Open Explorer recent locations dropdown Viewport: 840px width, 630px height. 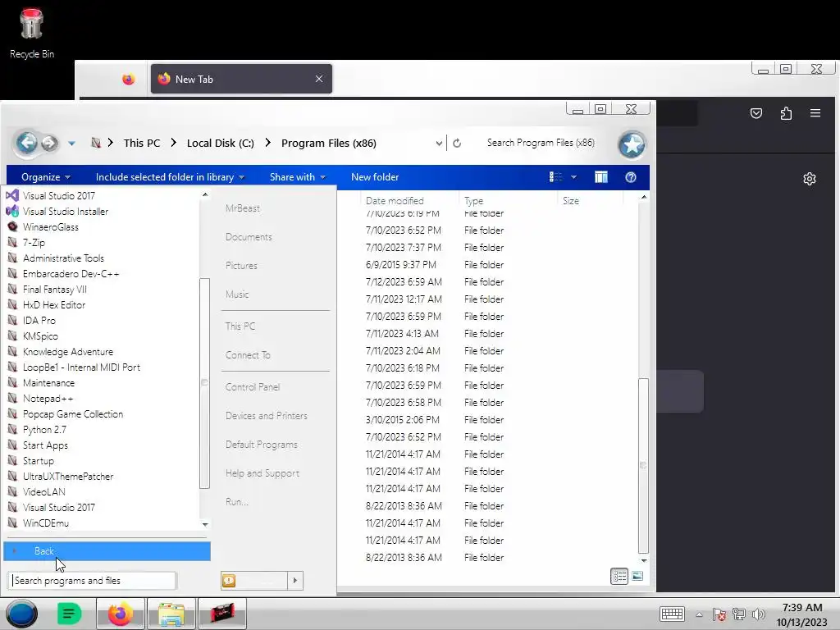click(72, 144)
